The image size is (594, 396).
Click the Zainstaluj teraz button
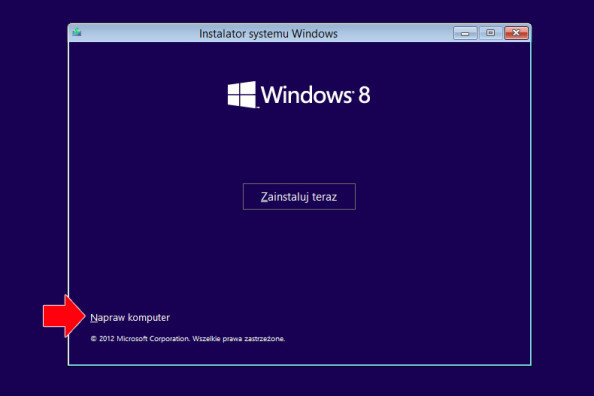coord(299,196)
